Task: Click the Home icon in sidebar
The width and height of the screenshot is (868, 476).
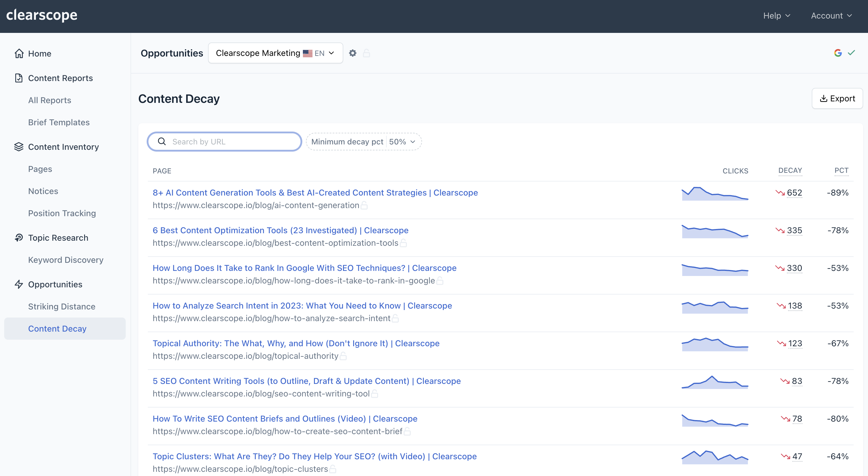Action: [19, 53]
